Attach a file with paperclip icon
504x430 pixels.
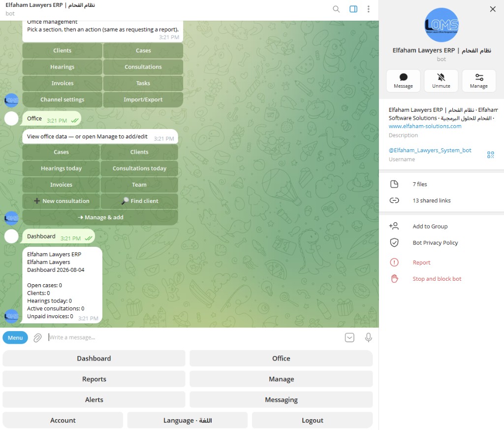click(x=37, y=338)
